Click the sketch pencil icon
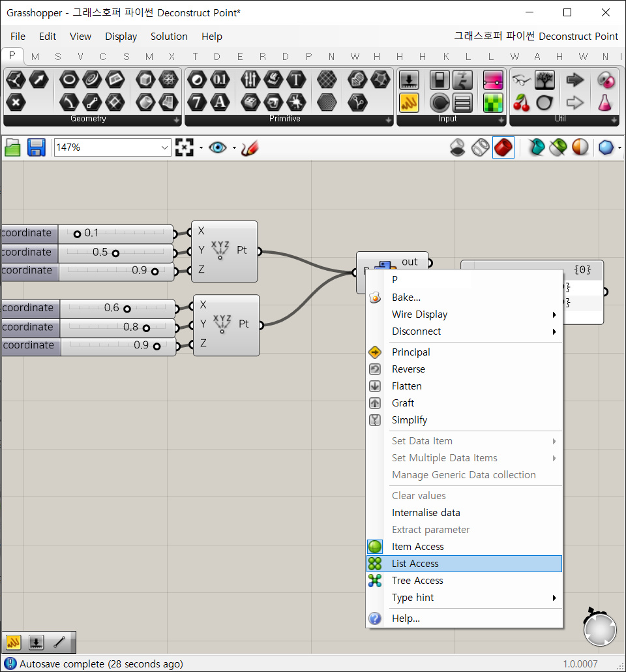This screenshot has height=672, width=626. (x=249, y=148)
